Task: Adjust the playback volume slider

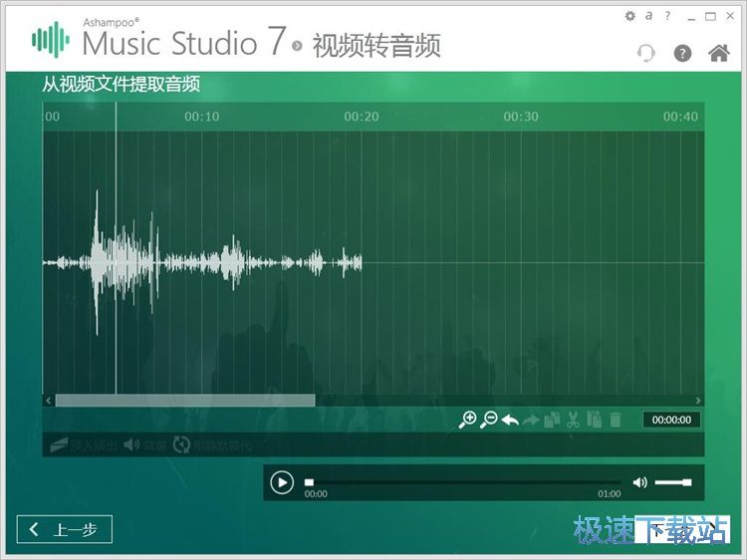Action: tap(673, 482)
